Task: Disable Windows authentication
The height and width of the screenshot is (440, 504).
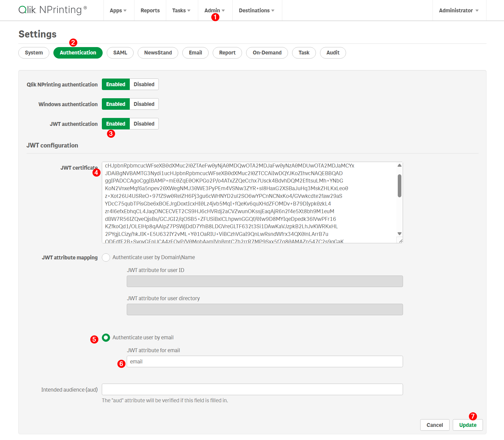Action: (144, 104)
